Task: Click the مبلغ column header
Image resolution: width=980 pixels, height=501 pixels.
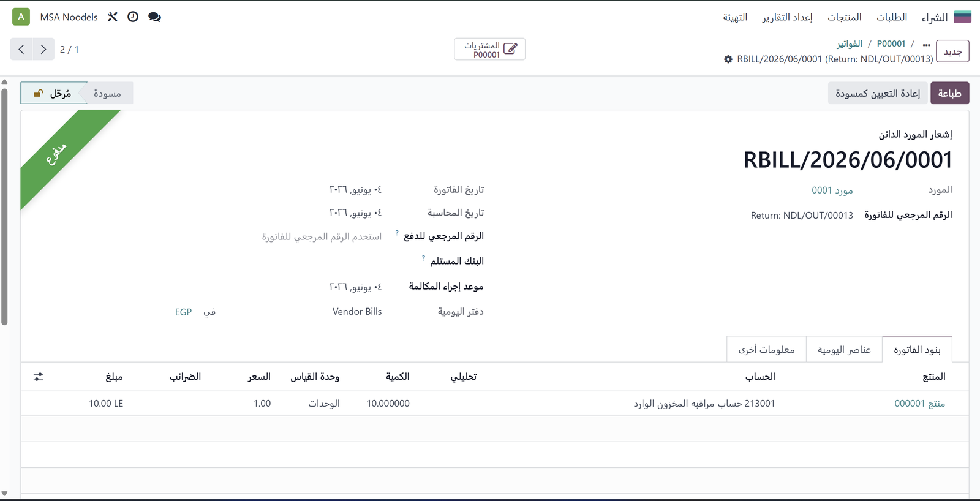Action: pos(114,377)
